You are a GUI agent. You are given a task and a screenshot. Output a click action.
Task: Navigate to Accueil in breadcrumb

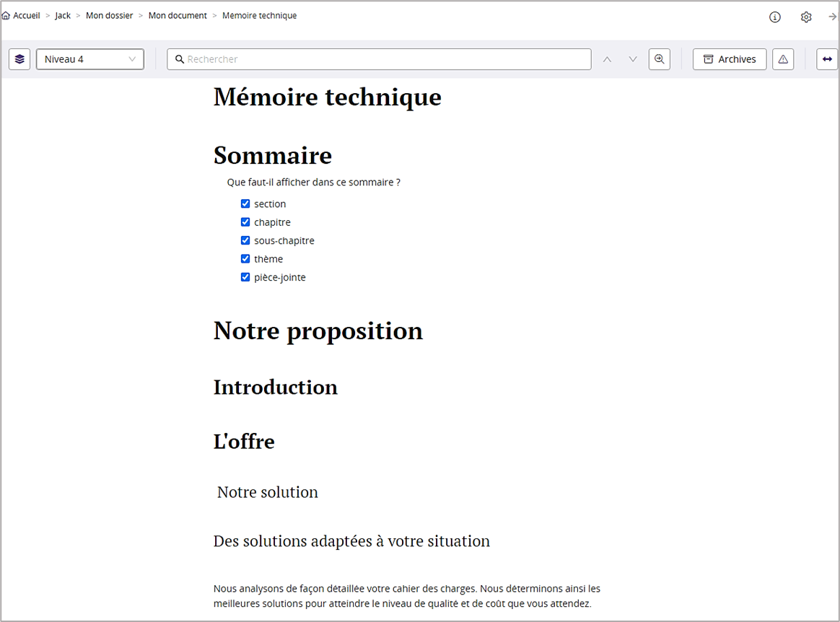point(26,16)
